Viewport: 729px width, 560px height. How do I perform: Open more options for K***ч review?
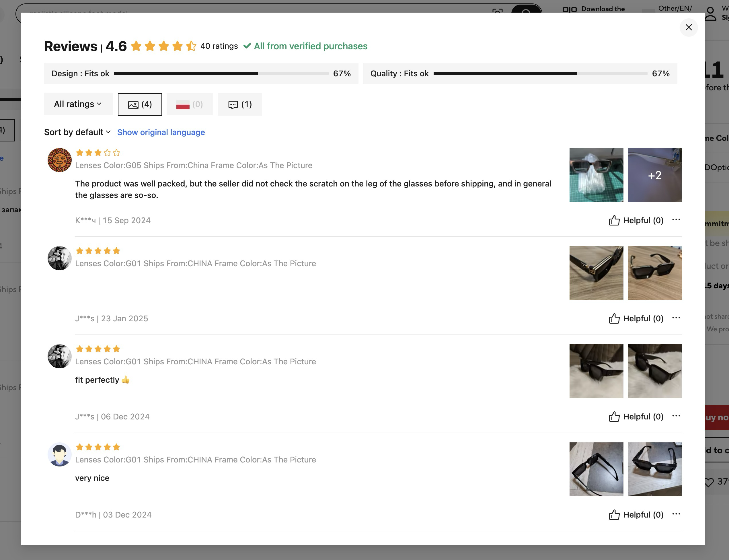coord(676,220)
